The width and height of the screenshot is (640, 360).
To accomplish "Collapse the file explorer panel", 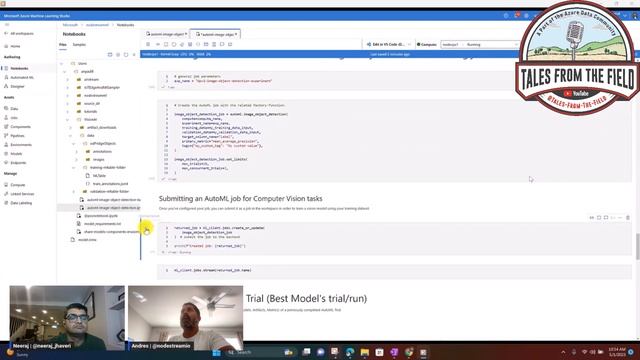I will pyautogui.click(x=134, y=54).
